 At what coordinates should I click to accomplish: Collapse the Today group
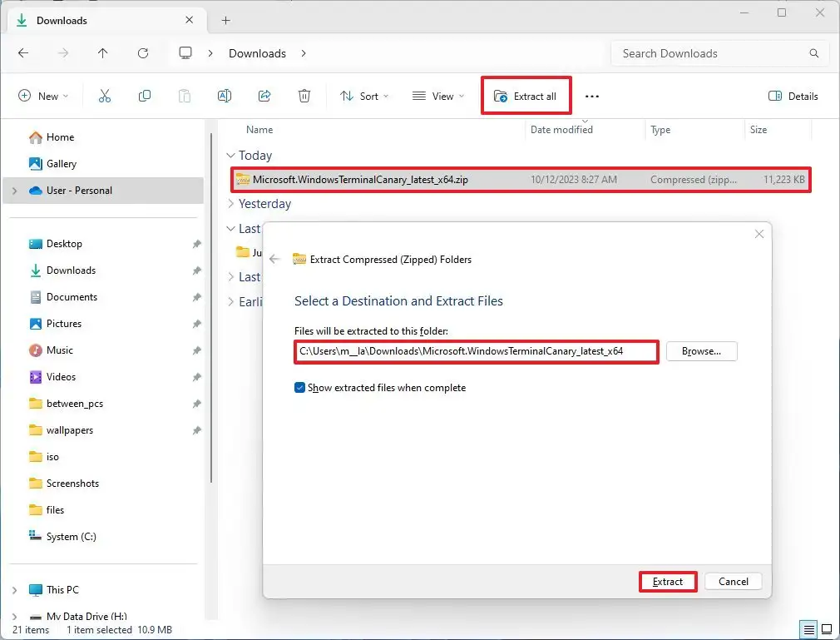[x=230, y=155]
